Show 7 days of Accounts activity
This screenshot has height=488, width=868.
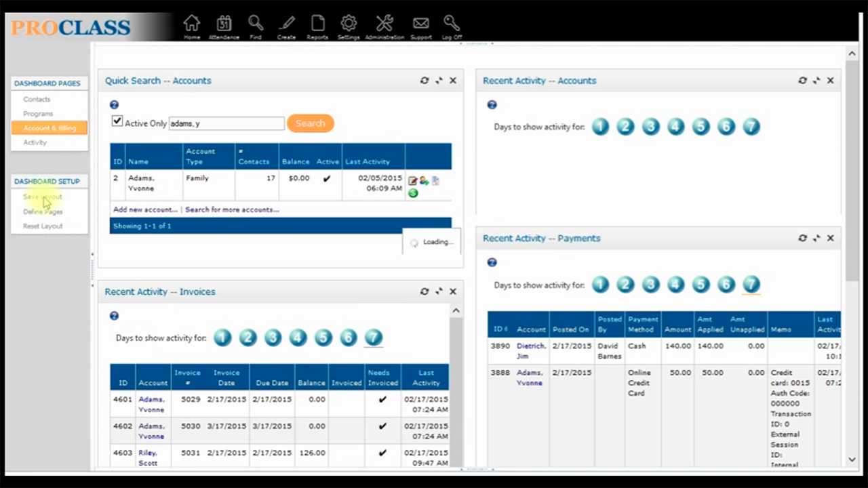coord(751,127)
